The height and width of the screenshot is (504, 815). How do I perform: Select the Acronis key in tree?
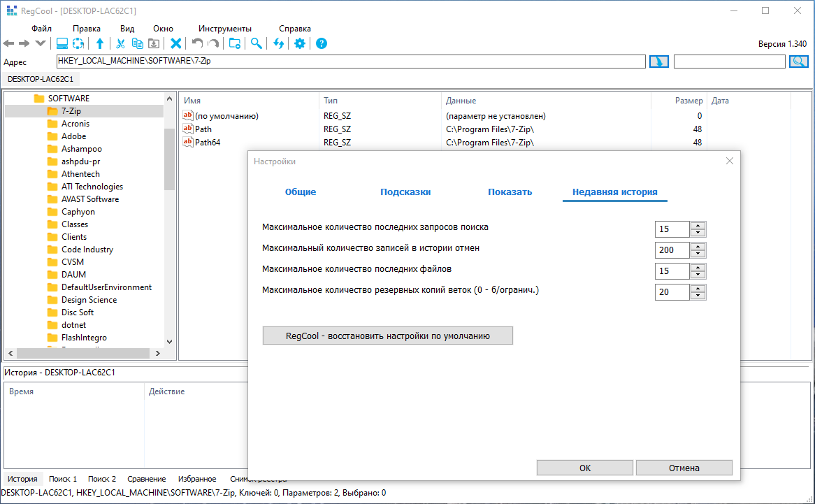pyautogui.click(x=75, y=124)
